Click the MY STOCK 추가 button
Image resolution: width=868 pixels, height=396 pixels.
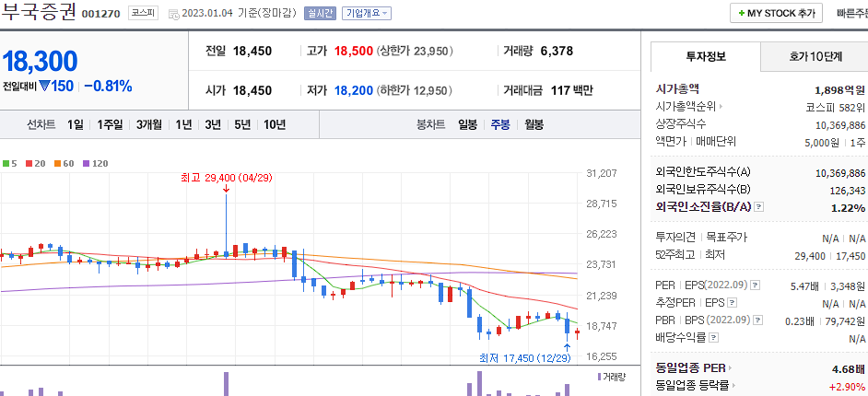tap(776, 13)
